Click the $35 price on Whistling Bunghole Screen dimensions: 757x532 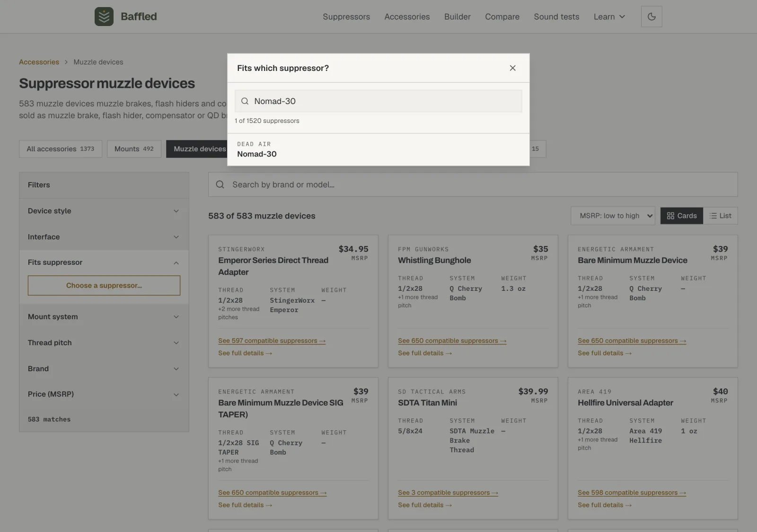[x=541, y=249]
